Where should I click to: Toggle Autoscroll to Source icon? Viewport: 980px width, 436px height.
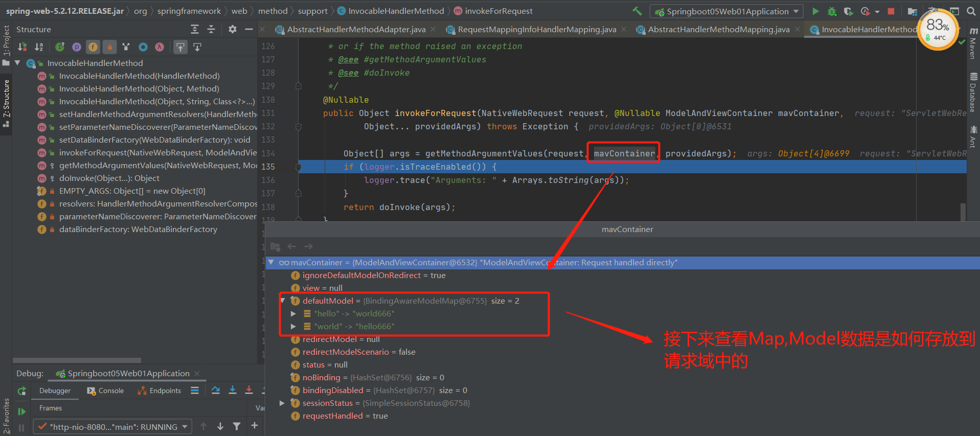point(180,47)
